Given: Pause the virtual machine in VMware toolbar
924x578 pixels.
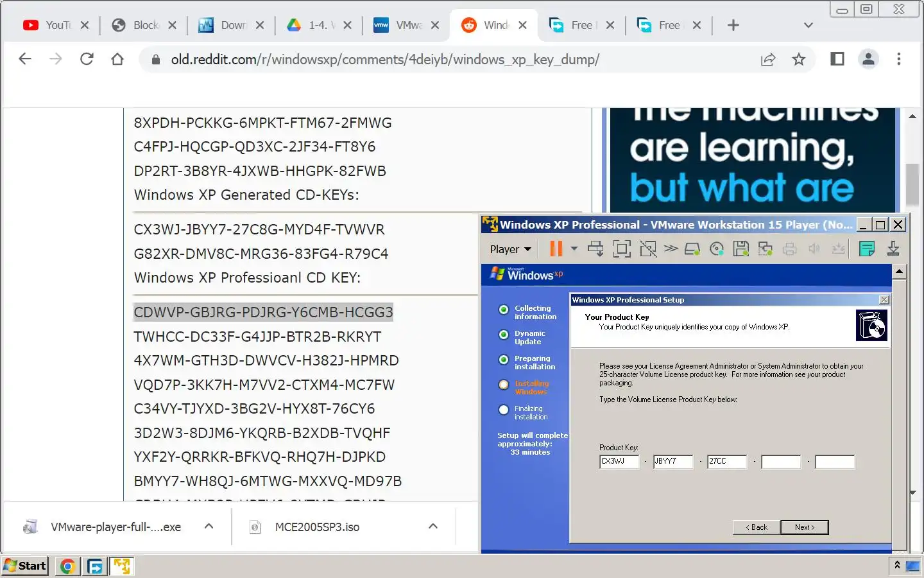Looking at the screenshot, I should pos(556,249).
